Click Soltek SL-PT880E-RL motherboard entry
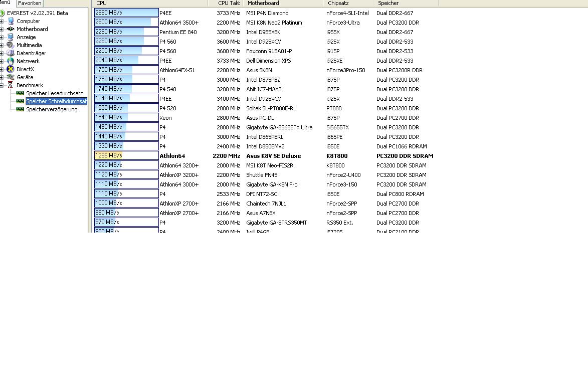 271,108
